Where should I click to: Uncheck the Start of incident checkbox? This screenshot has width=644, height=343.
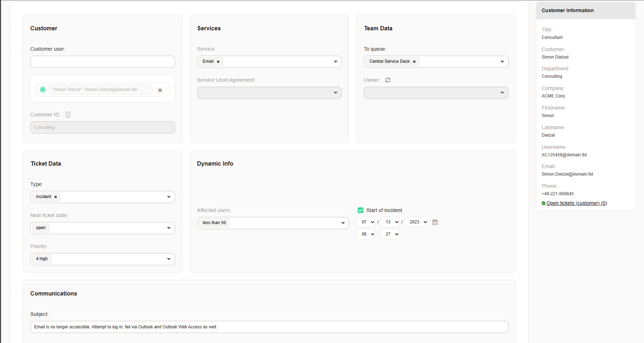coord(361,210)
